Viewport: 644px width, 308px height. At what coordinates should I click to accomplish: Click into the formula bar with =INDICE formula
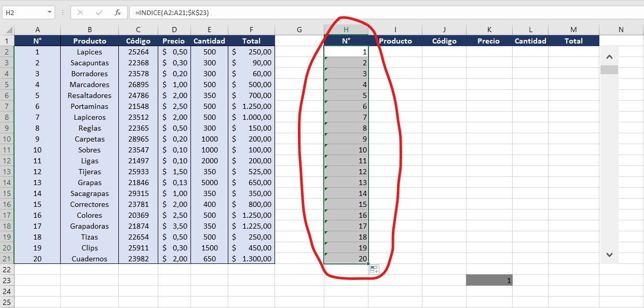pos(363,12)
